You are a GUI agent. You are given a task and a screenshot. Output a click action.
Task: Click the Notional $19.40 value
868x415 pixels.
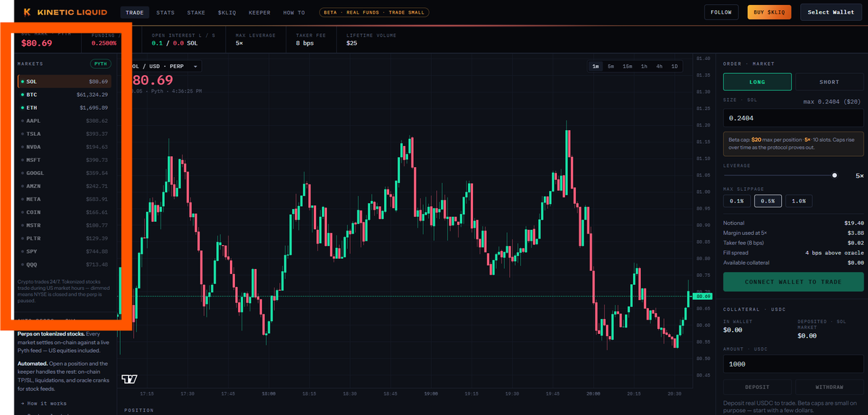[854, 223]
